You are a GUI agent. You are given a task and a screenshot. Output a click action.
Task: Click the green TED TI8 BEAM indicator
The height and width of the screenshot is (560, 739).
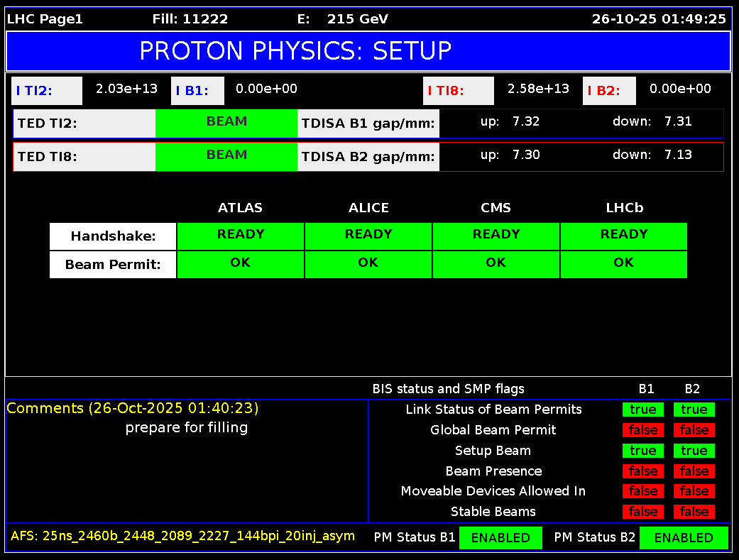pos(226,156)
